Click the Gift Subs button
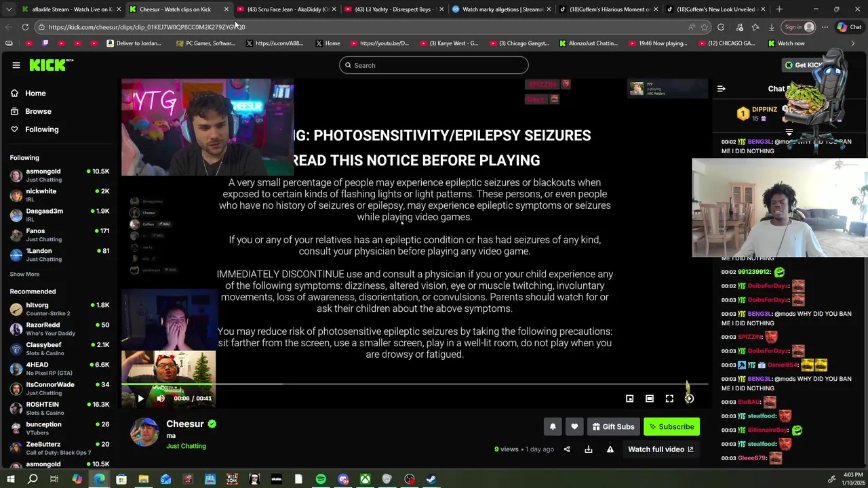Viewport: 868px width, 488px height. (613, 426)
